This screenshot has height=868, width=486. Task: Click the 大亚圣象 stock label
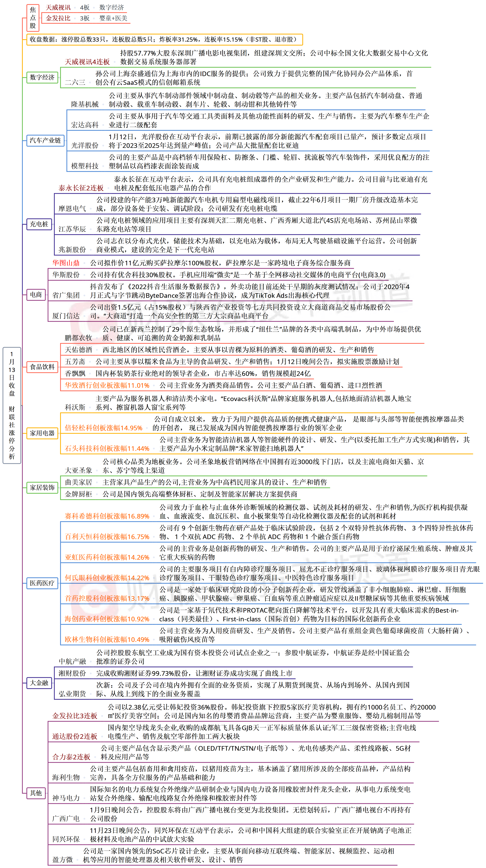pyautogui.click(x=78, y=470)
